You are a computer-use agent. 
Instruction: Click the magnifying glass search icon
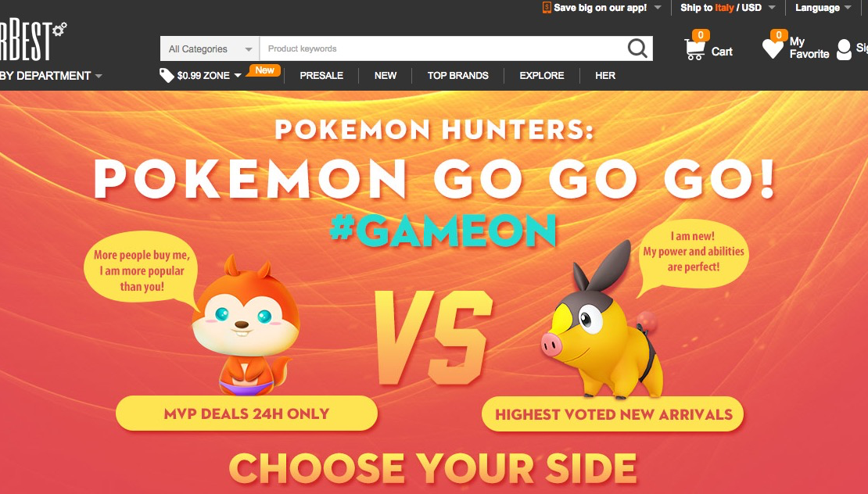pos(637,48)
